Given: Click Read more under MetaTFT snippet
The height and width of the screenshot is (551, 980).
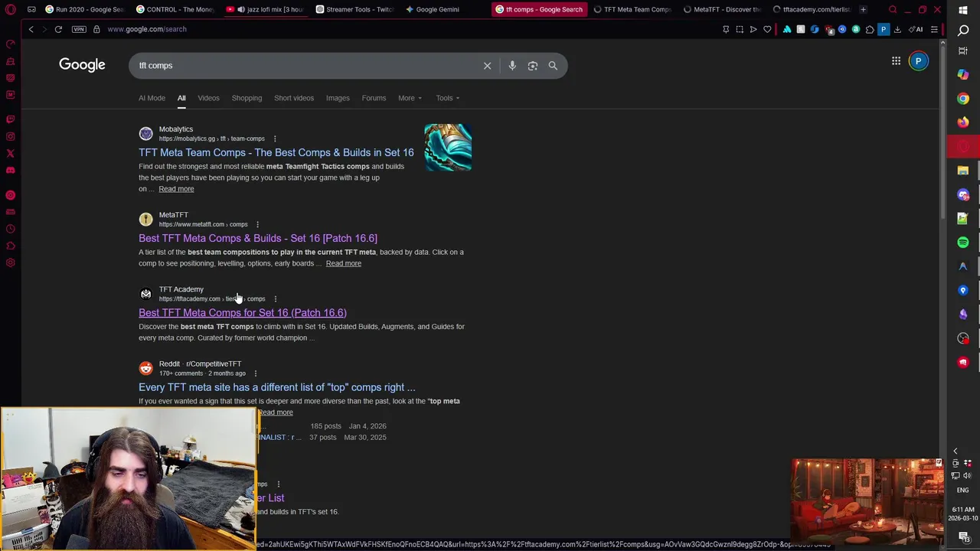Looking at the screenshot, I should (344, 263).
